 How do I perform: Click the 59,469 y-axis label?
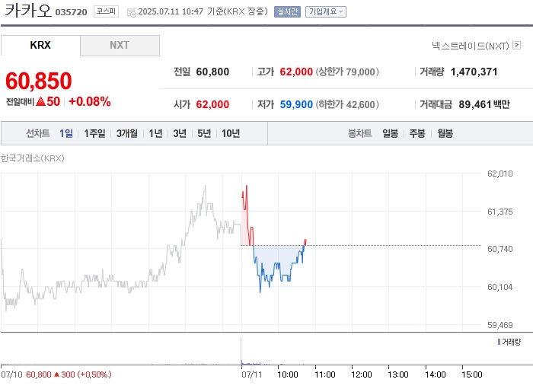tap(499, 325)
